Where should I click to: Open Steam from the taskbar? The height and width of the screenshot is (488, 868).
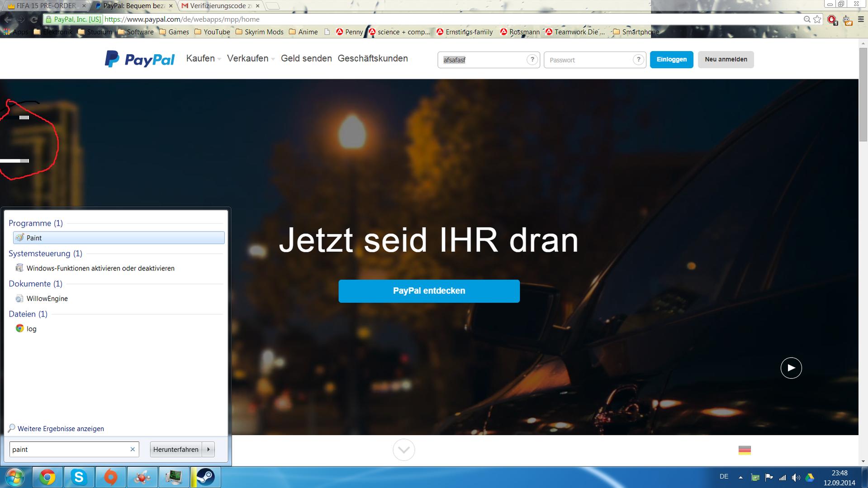pyautogui.click(x=205, y=477)
